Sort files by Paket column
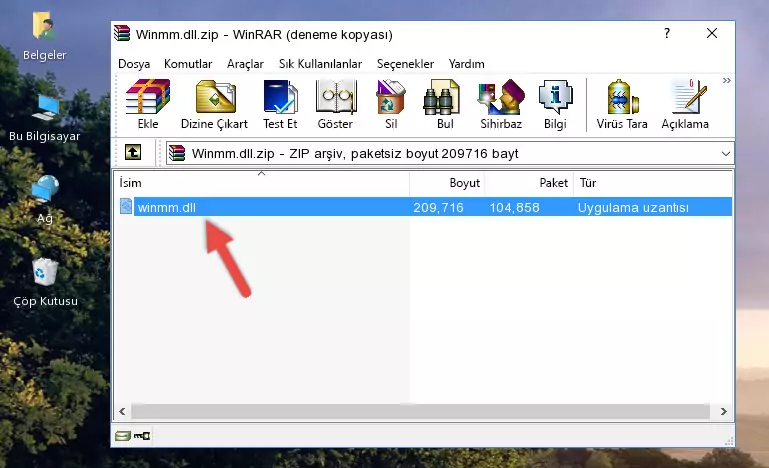Image resolution: width=769 pixels, height=468 pixels. click(529, 182)
